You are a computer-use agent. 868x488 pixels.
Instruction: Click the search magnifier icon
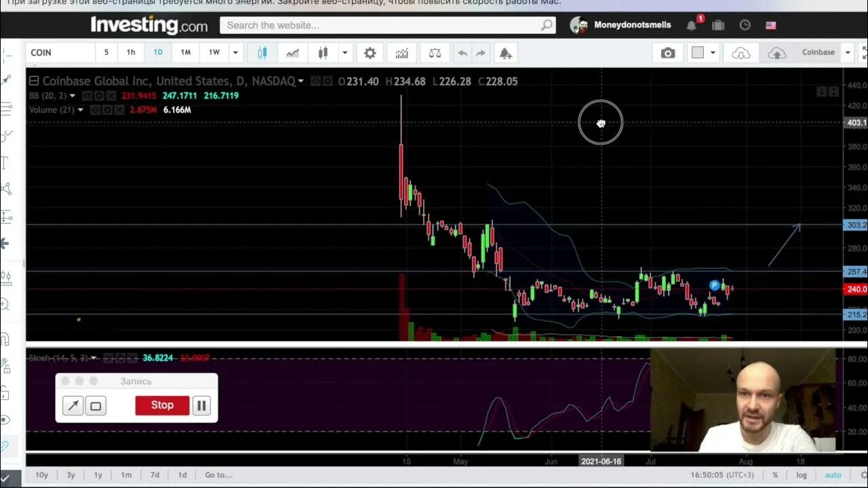coord(547,25)
